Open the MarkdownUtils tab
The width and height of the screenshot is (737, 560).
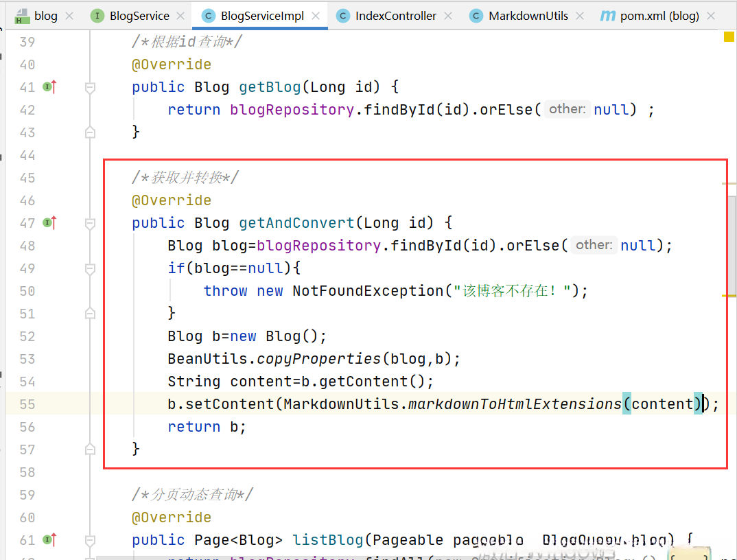(526, 16)
